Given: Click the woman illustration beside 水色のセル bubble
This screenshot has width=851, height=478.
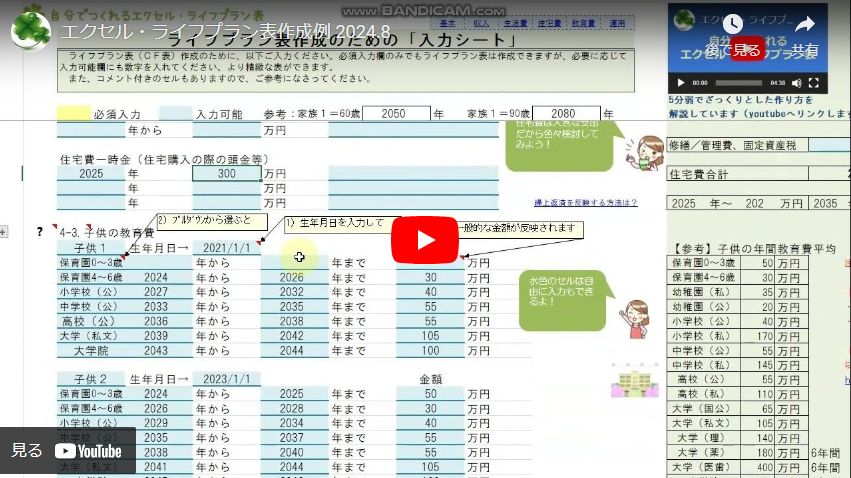Looking at the screenshot, I should click(636, 319).
